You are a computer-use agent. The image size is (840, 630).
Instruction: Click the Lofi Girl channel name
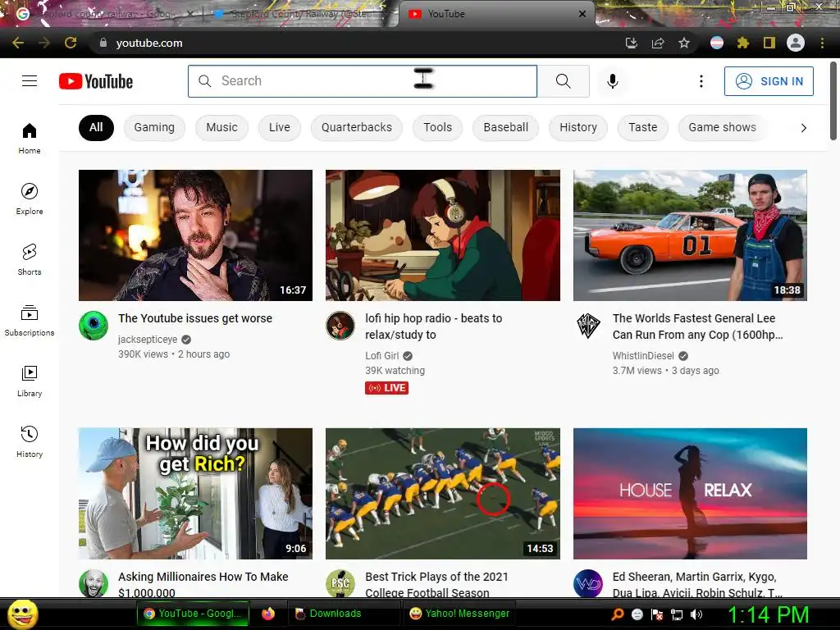coord(382,356)
